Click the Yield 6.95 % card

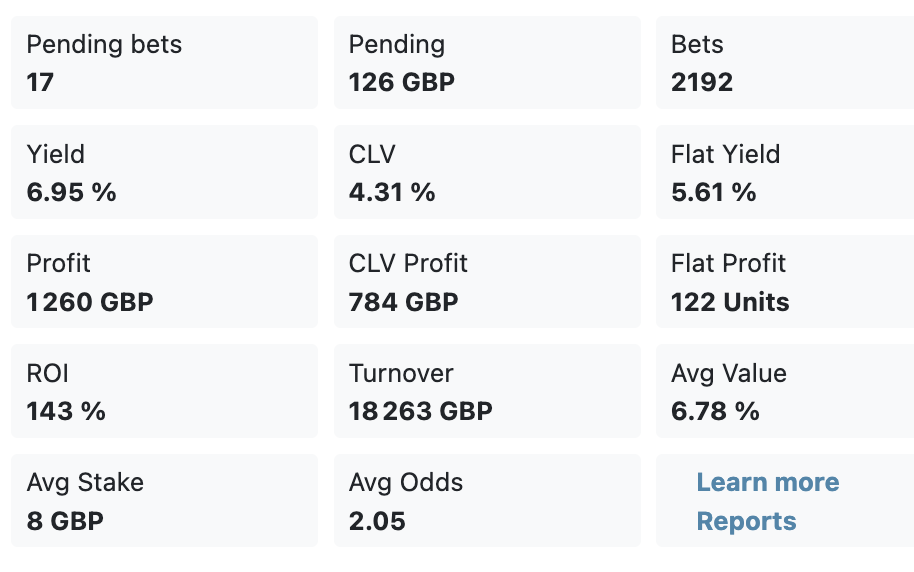click(164, 172)
